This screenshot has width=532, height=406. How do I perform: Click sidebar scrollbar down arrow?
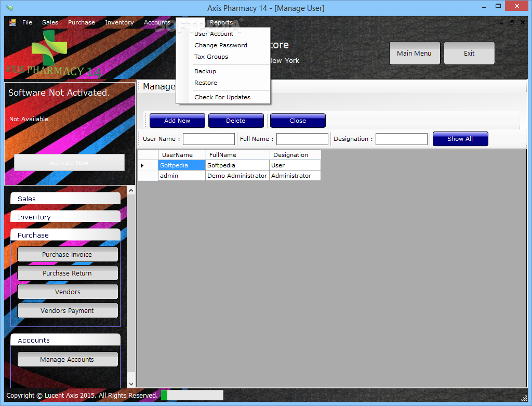click(131, 384)
